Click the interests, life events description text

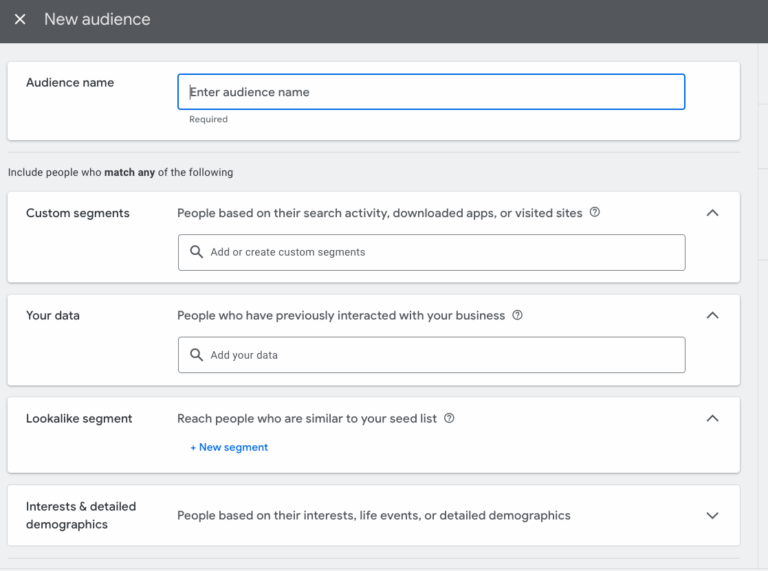point(374,516)
